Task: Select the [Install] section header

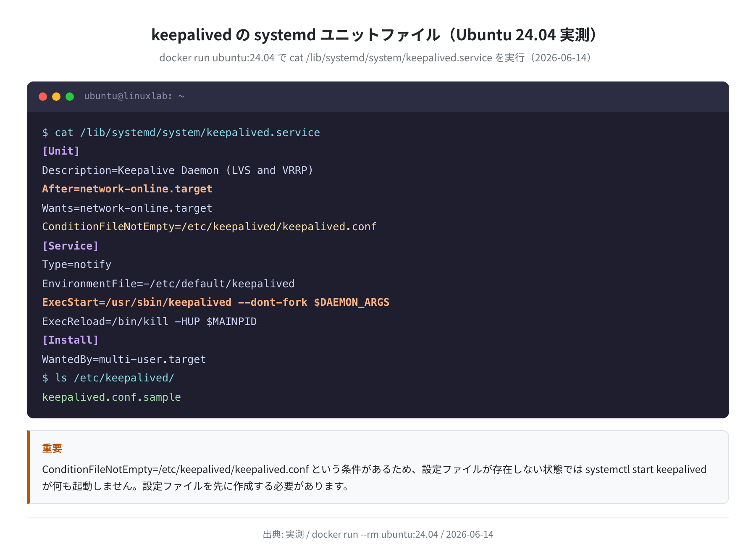Action: 71,340
